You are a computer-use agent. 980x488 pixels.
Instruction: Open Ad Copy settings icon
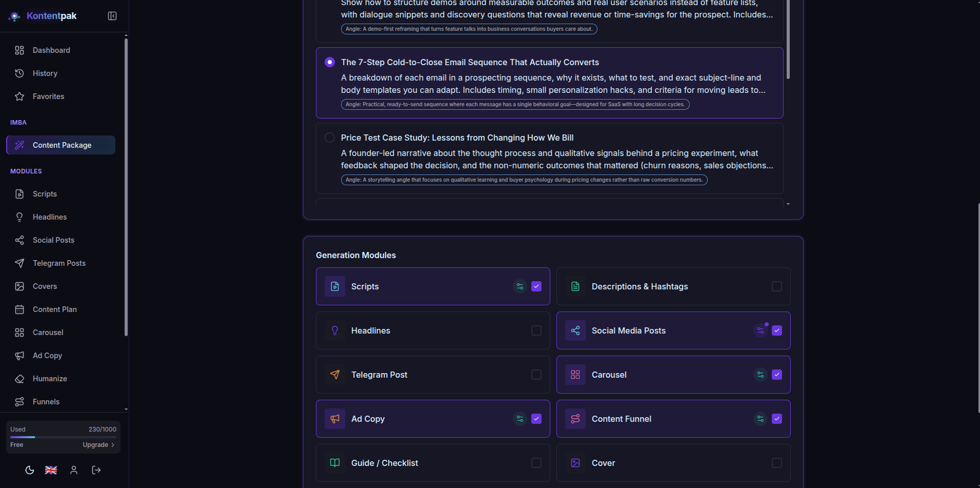(x=520, y=419)
